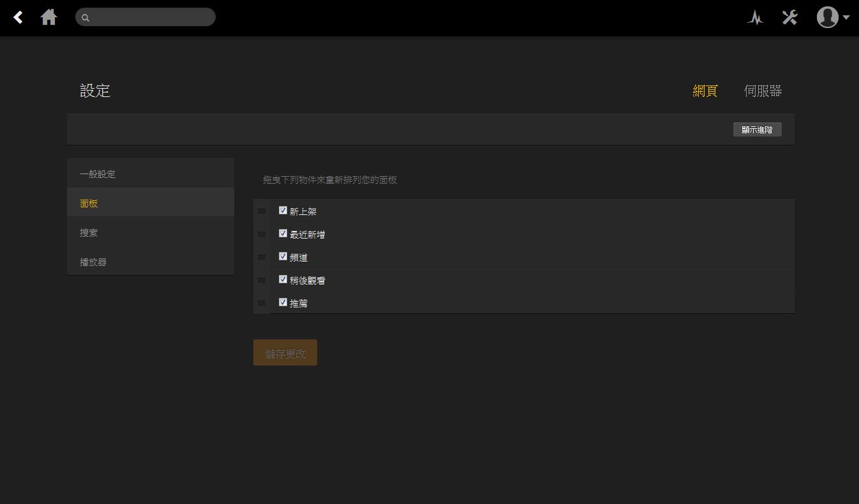Image resolution: width=859 pixels, height=504 pixels.
Task: Toggle the 稍後觀看 checkbox
Action: [283, 279]
